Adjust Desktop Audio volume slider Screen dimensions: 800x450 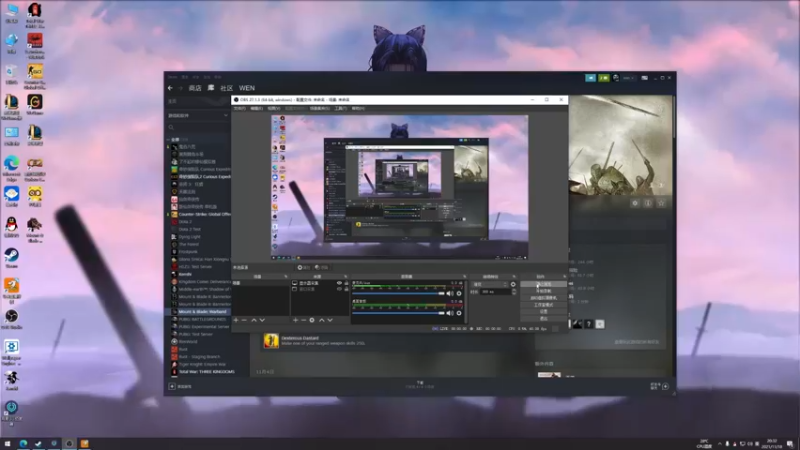[398, 313]
